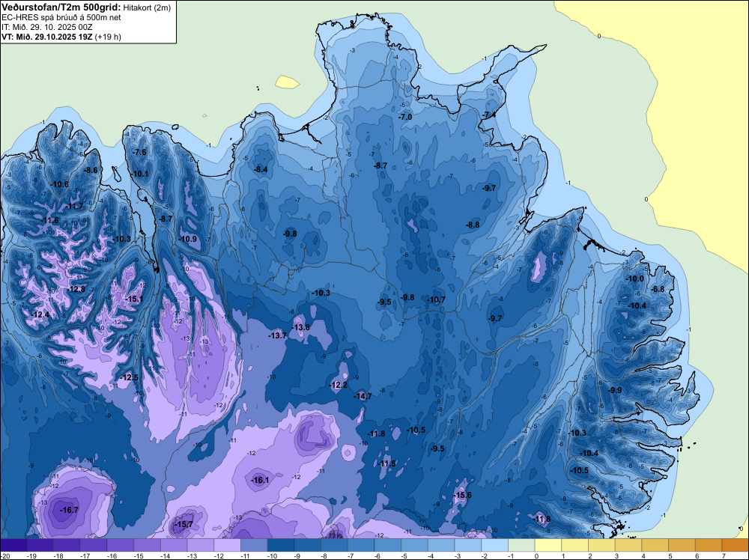
Task: Select the orange legend swatch between 6 and 7
Action: [x=709, y=545]
